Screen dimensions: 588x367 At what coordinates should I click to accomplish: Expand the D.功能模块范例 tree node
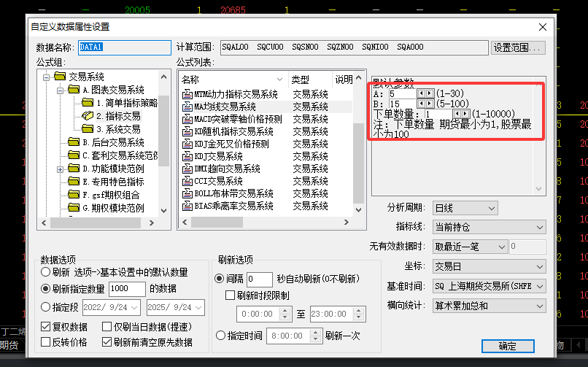pos(60,169)
